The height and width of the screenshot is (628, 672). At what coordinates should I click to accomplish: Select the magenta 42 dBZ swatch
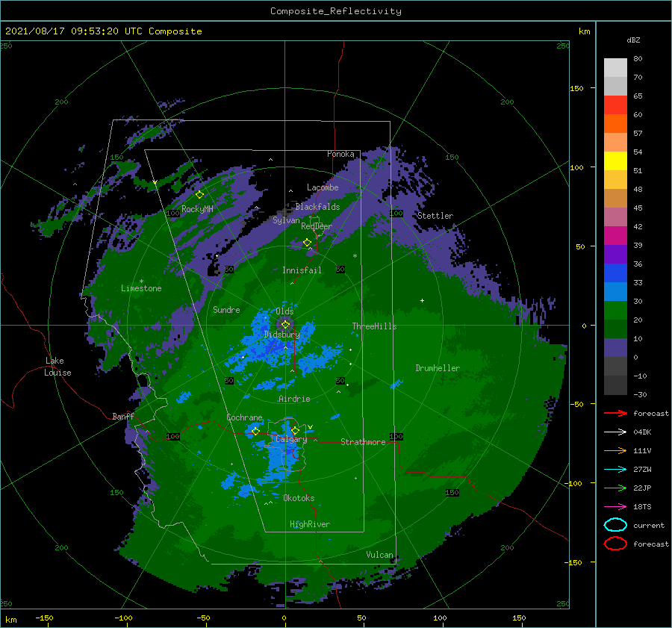click(615, 235)
